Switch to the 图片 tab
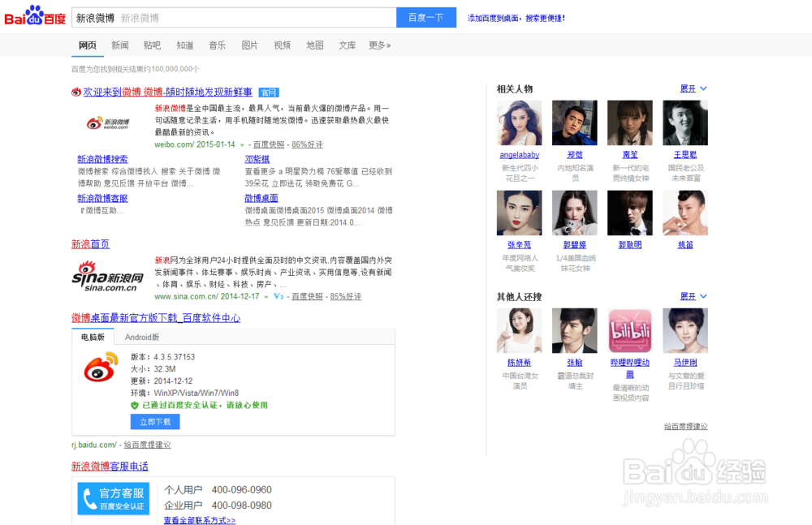Screen dimensions: 812x525 249,45
